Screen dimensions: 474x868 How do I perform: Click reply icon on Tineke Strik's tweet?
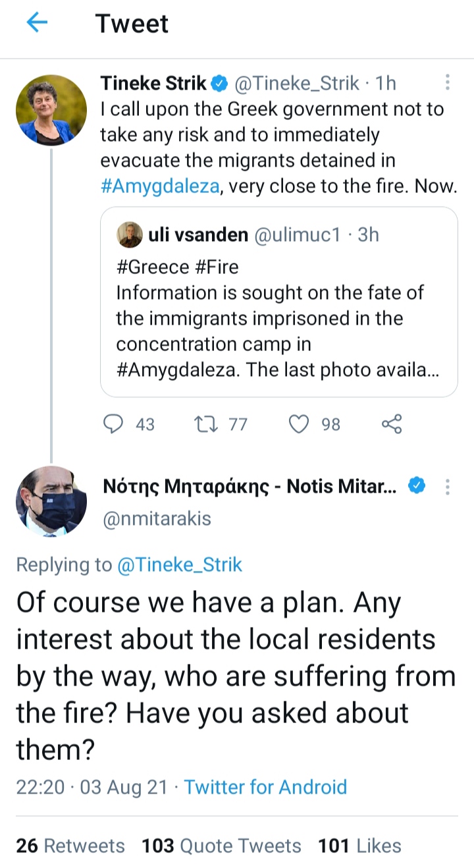click(x=115, y=424)
